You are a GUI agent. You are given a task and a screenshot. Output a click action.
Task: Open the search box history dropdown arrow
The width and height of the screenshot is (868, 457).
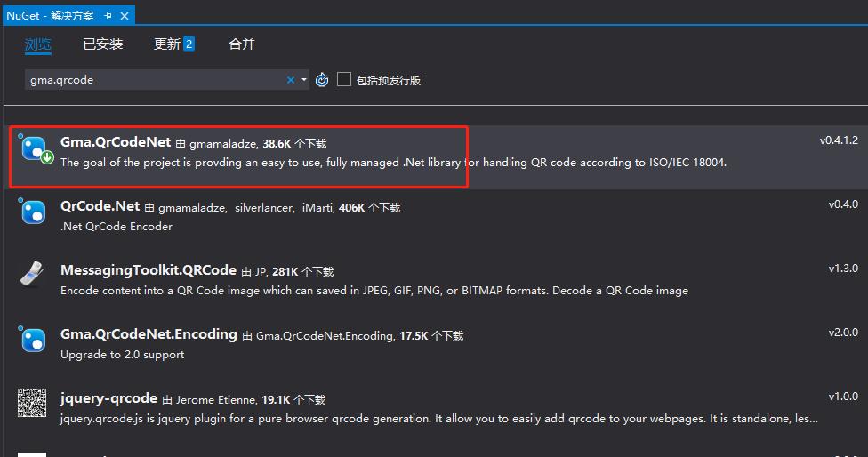[x=304, y=80]
